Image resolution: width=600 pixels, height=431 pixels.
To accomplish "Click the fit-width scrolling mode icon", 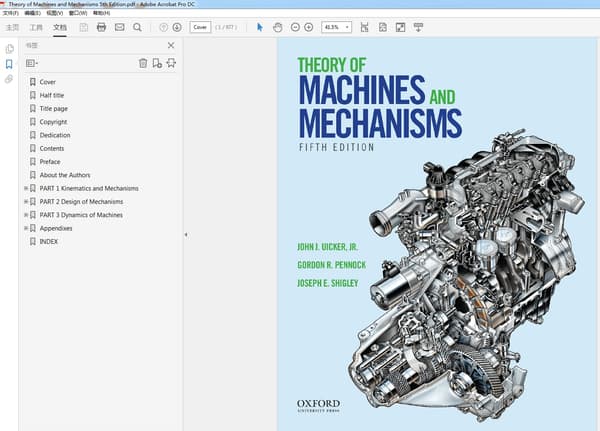I will tap(364, 27).
